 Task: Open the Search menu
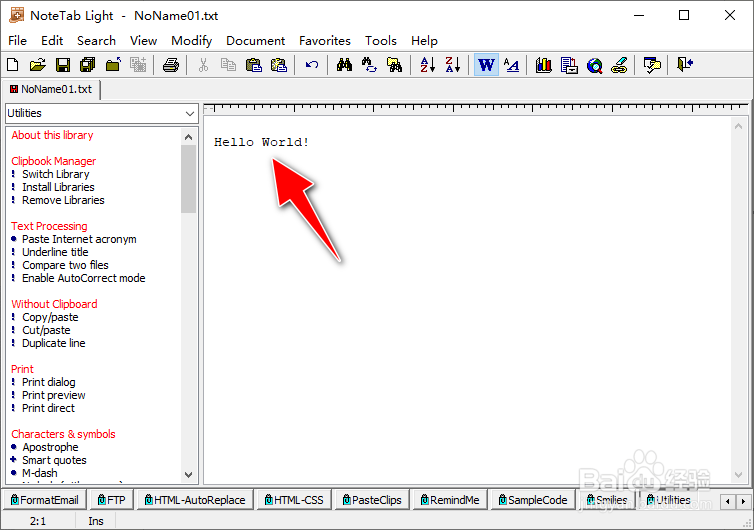tap(96, 41)
